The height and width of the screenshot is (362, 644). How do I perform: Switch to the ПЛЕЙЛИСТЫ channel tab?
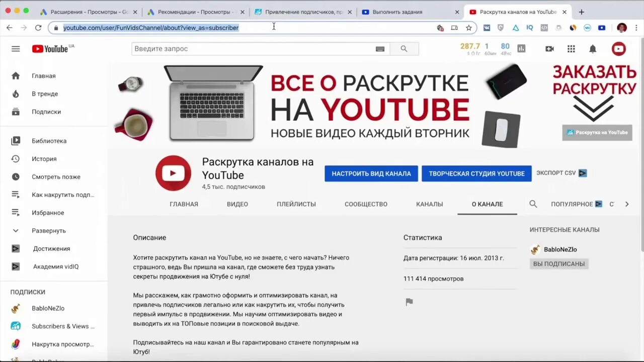click(296, 204)
